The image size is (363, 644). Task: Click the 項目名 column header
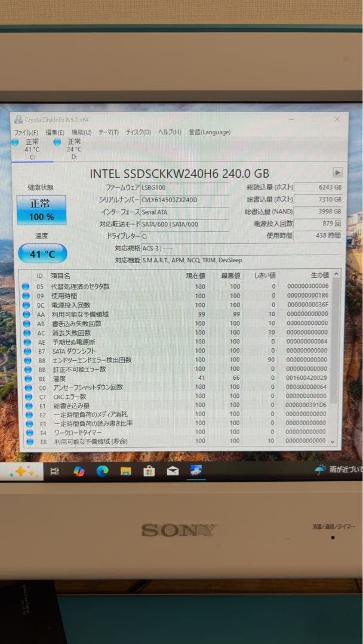coord(60,275)
